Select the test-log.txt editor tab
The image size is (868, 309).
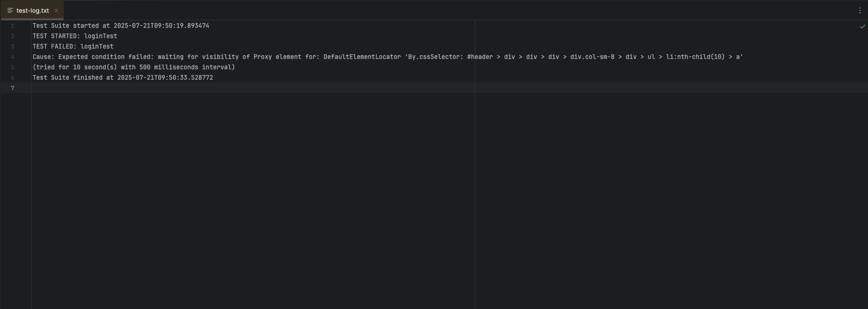click(x=32, y=10)
